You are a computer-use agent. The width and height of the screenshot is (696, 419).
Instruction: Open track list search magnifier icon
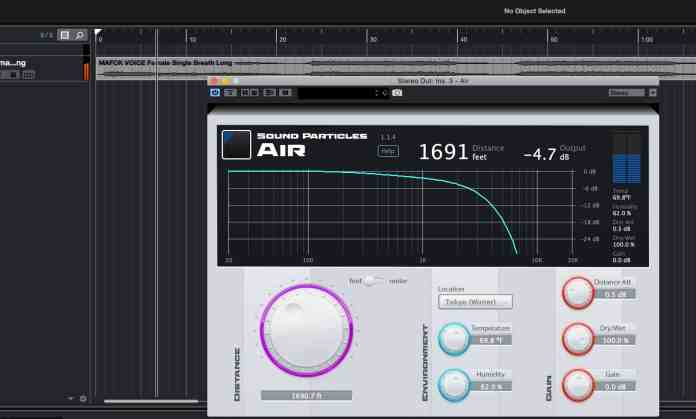[79, 35]
